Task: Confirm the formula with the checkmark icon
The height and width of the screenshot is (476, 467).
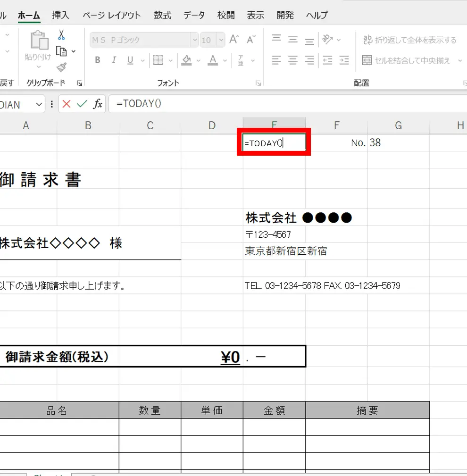Action: (82, 104)
